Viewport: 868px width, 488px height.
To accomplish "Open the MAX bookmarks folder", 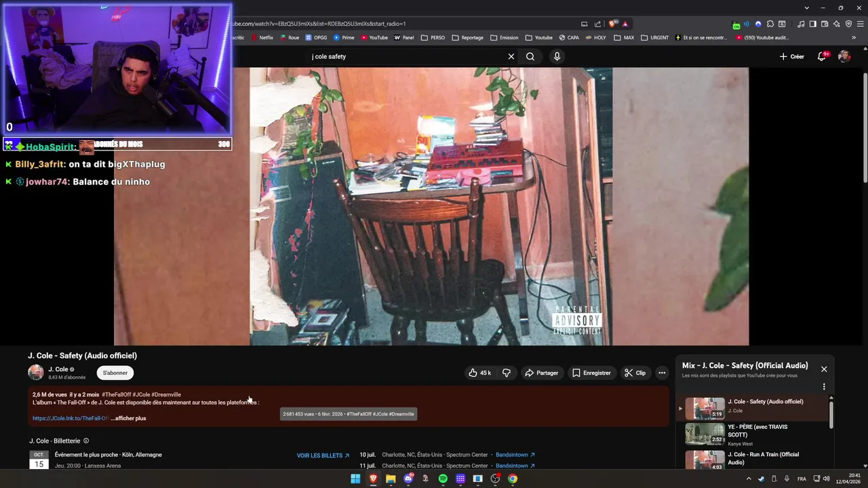I will pos(624,37).
